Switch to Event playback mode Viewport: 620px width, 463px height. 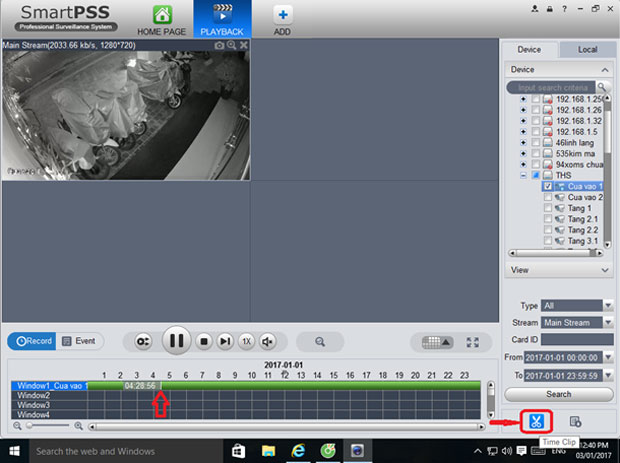[79, 341]
